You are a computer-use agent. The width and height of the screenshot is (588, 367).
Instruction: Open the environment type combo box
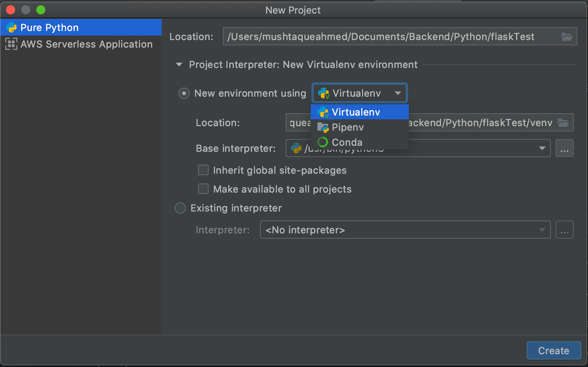(x=359, y=93)
